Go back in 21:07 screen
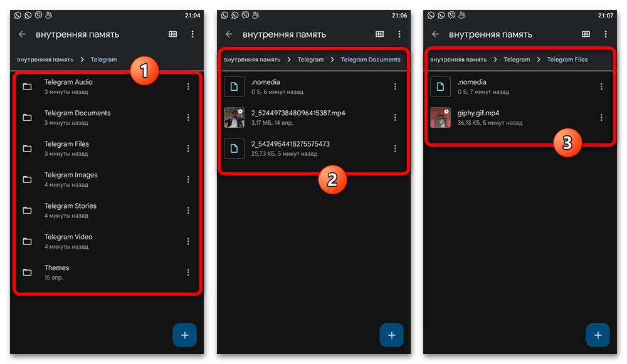Image resolution: width=627 pixels, height=364 pixels. tap(435, 34)
